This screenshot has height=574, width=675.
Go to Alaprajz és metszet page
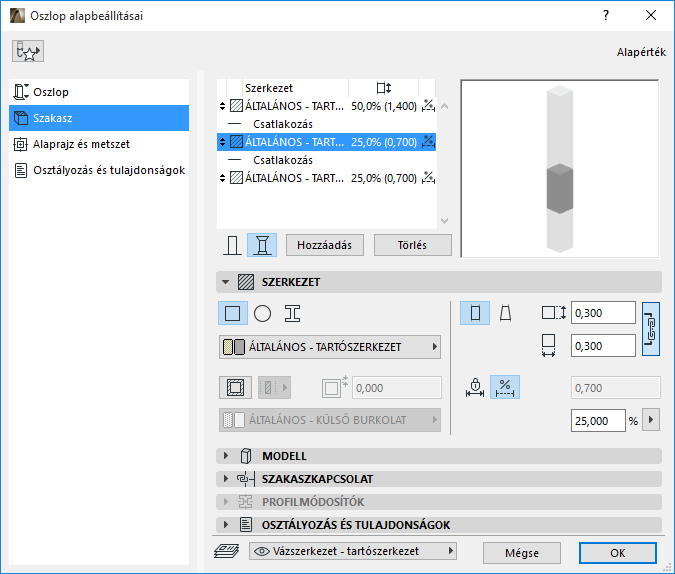point(99,144)
